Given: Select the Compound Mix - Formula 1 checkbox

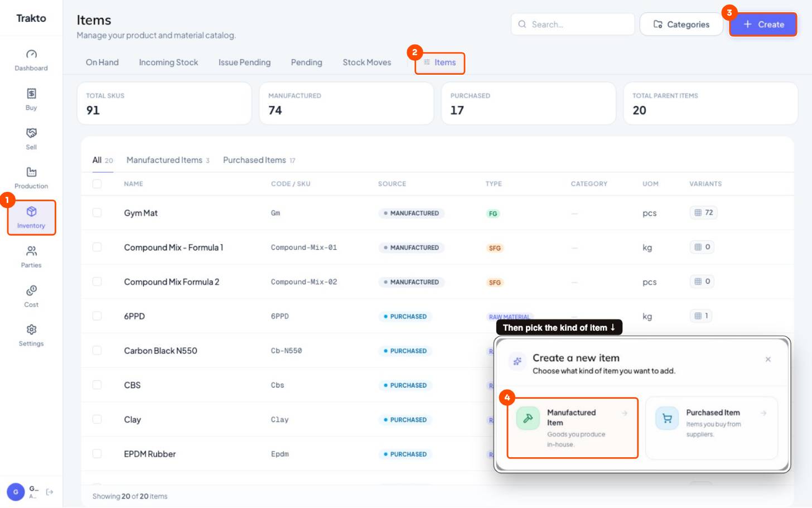Looking at the screenshot, I should pos(97,248).
